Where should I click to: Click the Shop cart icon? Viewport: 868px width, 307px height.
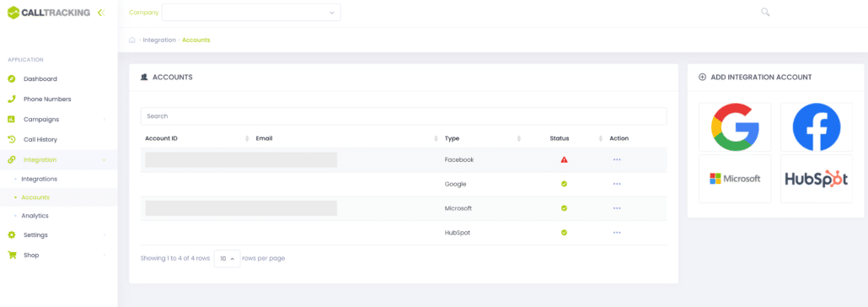click(12, 255)
